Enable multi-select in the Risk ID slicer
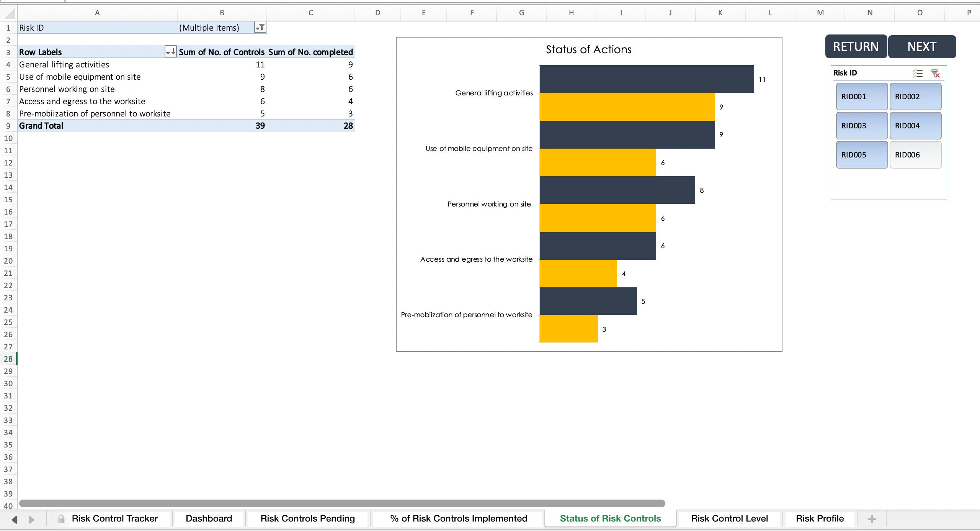The width and height of the screenshot is (980, 531). 918,74
